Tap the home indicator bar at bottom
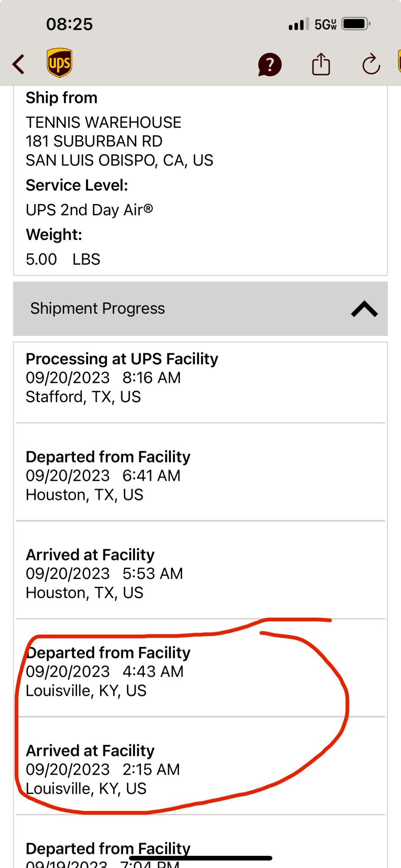This screenshot has width=401, height=868. (200, 858)
